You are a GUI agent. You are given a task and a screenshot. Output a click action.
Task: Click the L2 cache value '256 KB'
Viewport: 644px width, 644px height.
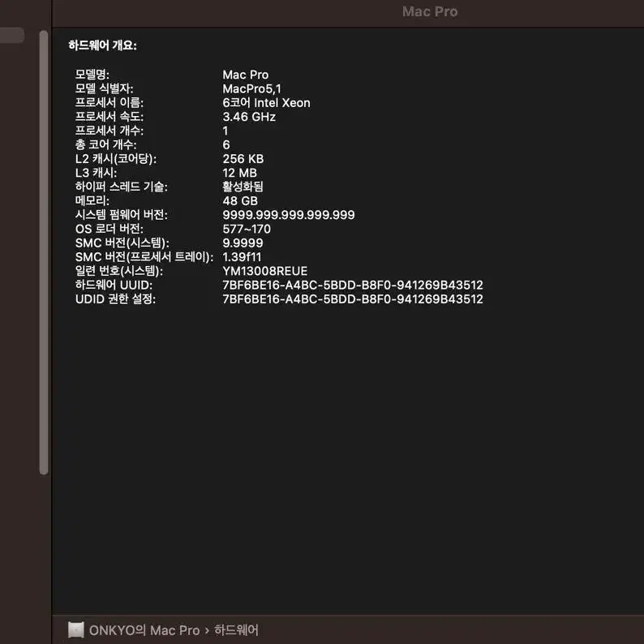coord(243,158)
